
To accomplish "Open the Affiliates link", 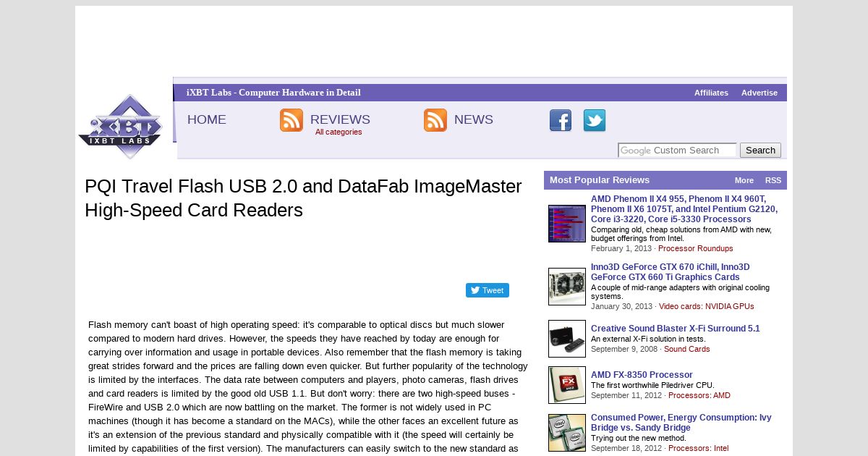I will click(x=711, y=93).
